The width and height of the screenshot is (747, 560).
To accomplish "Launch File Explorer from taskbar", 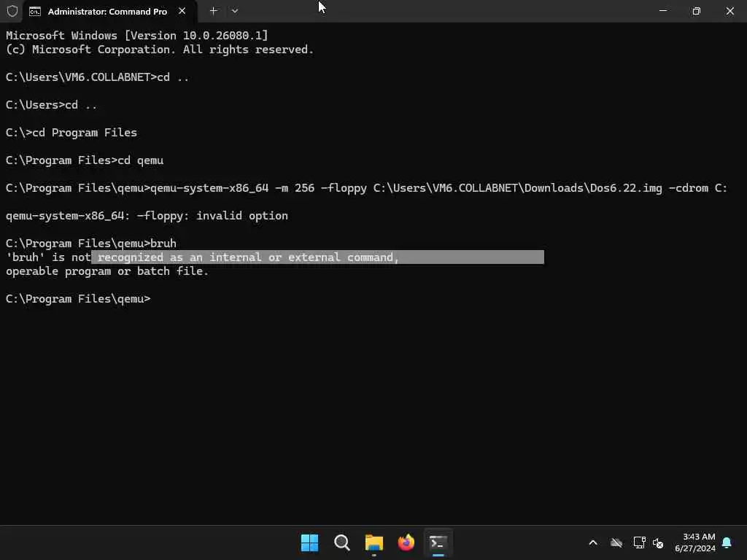I will click(x=374, y=542).
